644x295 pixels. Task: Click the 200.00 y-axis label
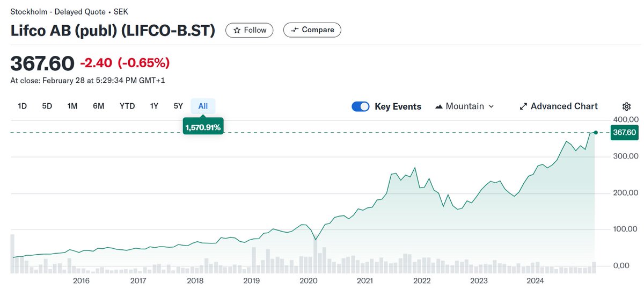pyautogui.click(x=625, y=193)
